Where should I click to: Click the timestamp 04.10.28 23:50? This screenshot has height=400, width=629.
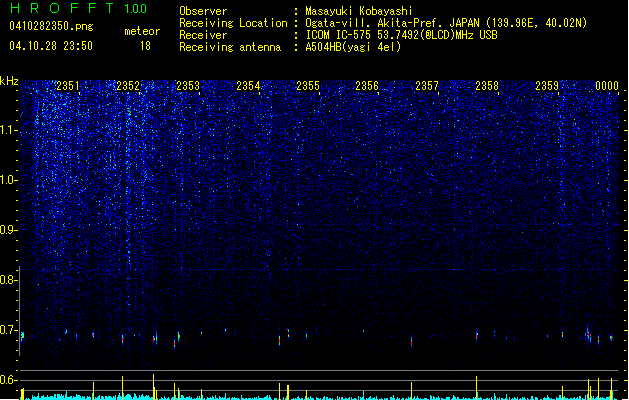pos(51,46)
